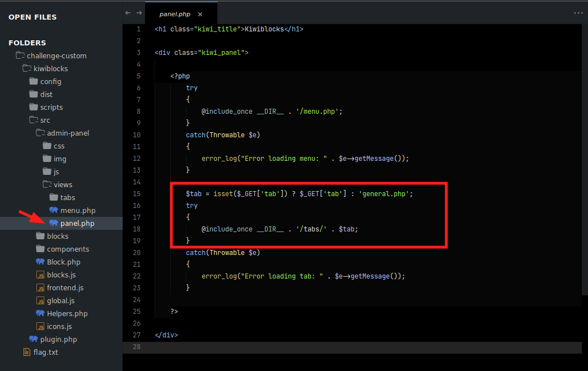Click the kiwi_title class value
Screen dimensions: 588x371
[217, 29]
